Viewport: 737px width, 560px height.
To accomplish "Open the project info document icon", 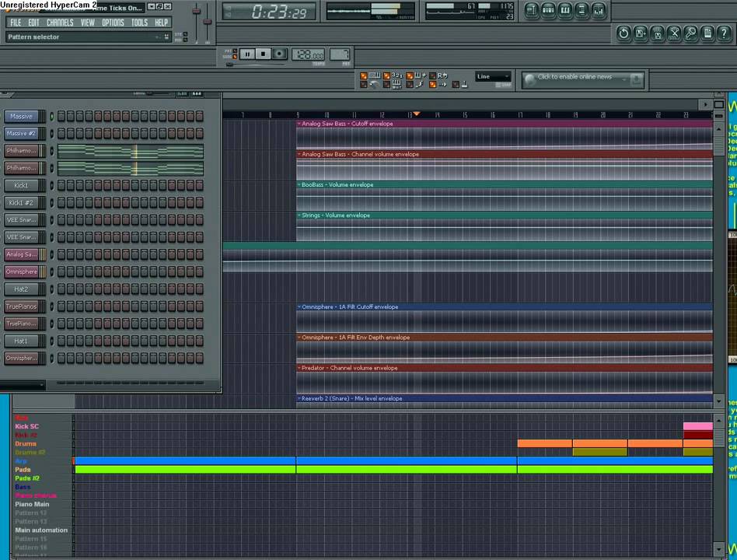I will pyautogui.click(x=707, y=33).
